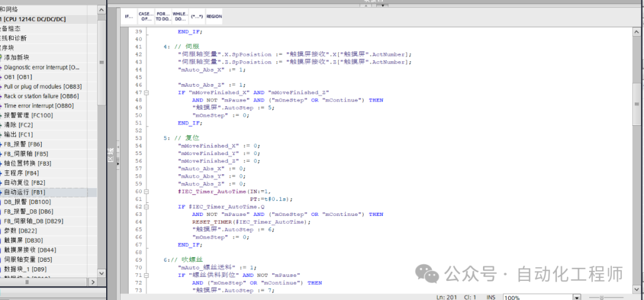Insert an IF statement template

pyautogui.click(x=129, y=17)
